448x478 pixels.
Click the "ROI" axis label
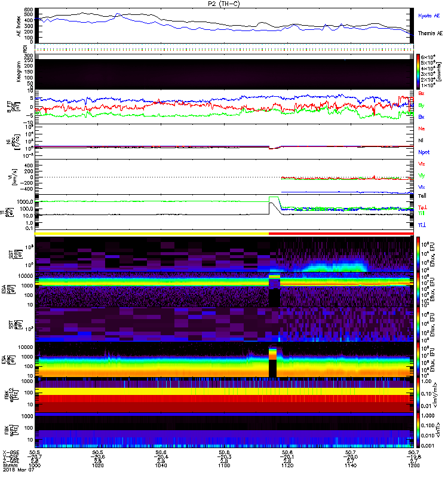(25, 49)
